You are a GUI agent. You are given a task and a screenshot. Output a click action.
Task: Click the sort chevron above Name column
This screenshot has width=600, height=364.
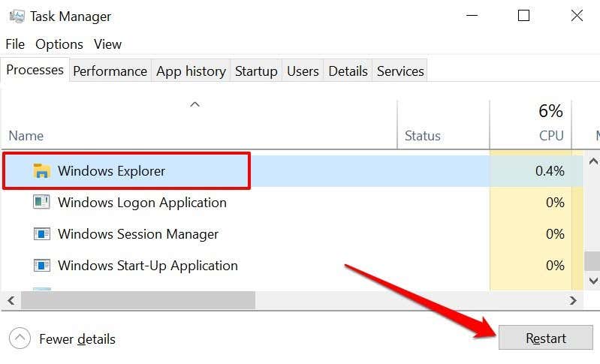tap(194, 104)
